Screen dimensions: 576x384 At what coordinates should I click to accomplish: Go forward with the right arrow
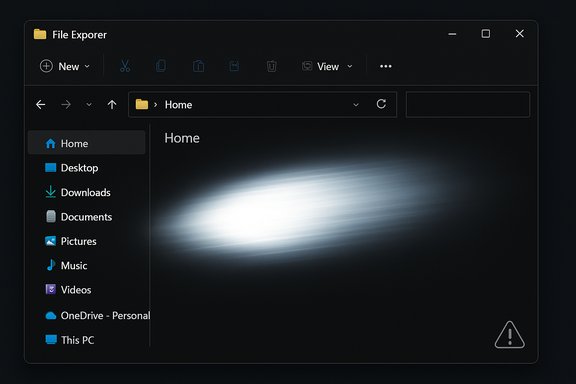(66, 105)
